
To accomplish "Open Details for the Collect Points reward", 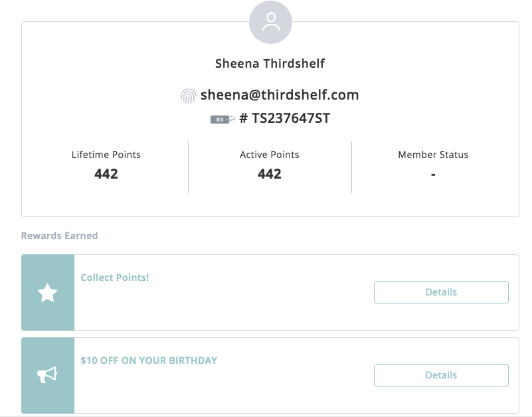I will click(x=441, y=292).
